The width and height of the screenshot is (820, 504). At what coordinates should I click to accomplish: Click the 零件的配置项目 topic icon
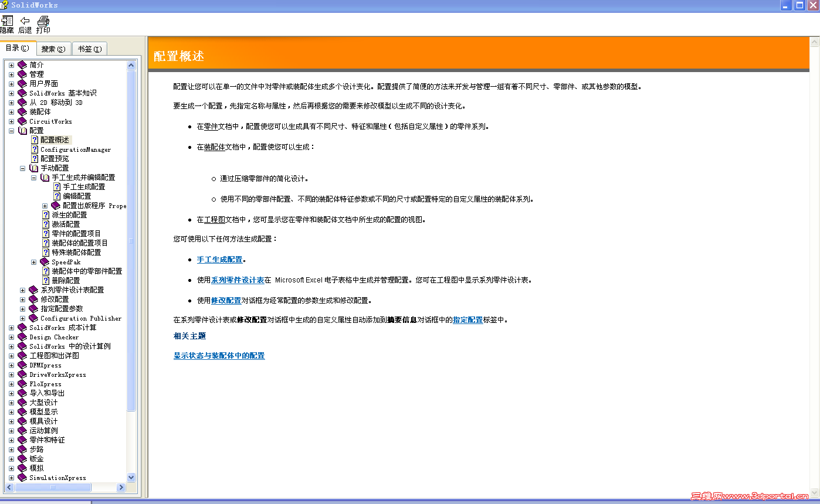(46, 234)
